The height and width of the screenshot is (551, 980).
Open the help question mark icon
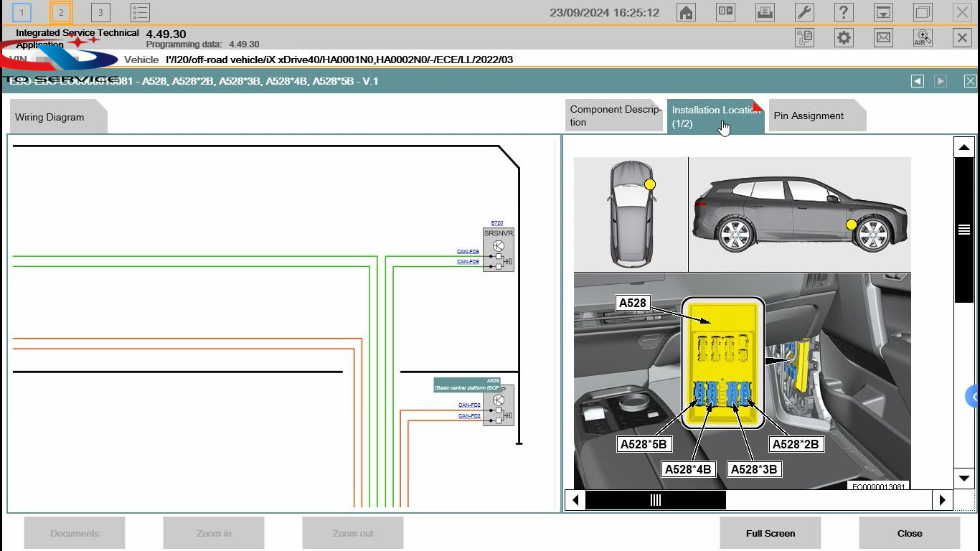tap(844, 12)
